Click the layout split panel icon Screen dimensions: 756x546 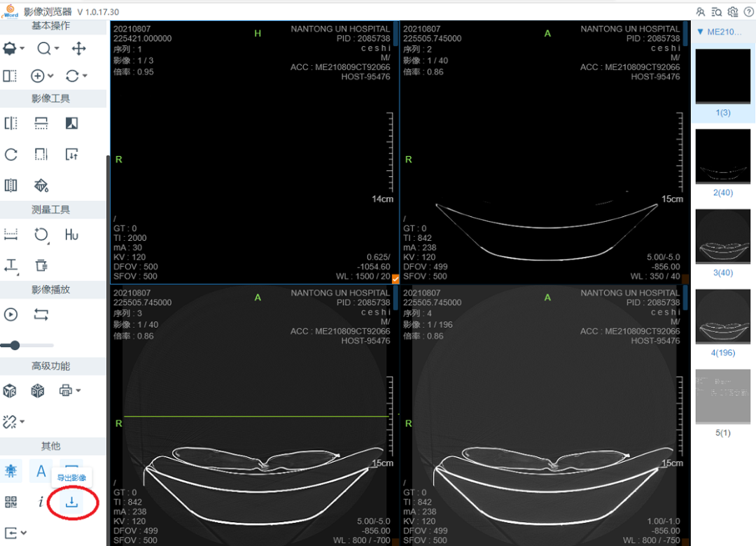(x=10, y=76)
